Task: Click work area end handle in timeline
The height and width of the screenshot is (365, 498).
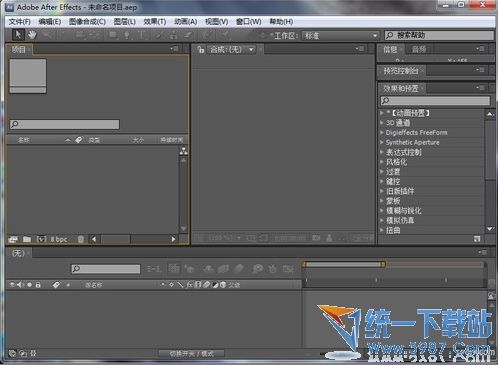Action: [x=383, y=264]
